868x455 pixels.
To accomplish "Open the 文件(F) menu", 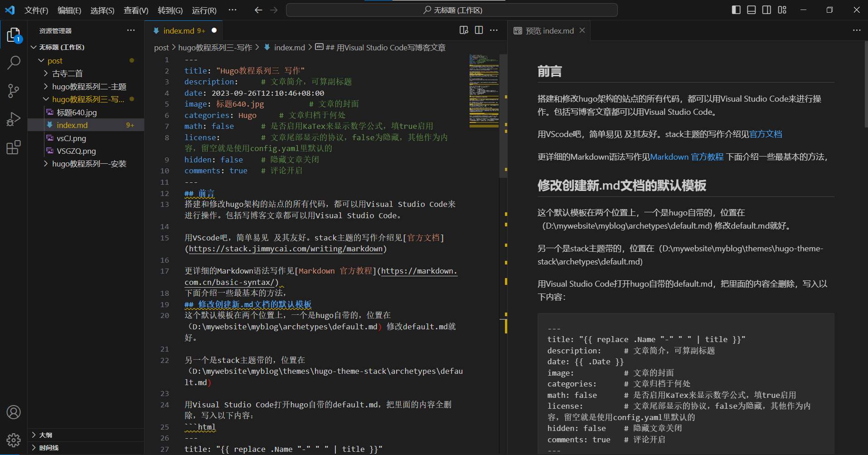I will point(36,10).
